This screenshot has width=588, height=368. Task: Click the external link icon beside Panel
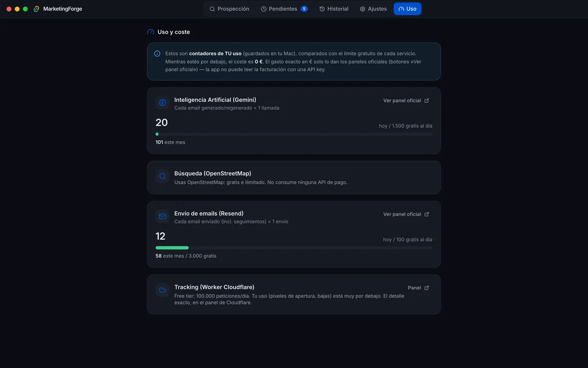tap(427, 288)
